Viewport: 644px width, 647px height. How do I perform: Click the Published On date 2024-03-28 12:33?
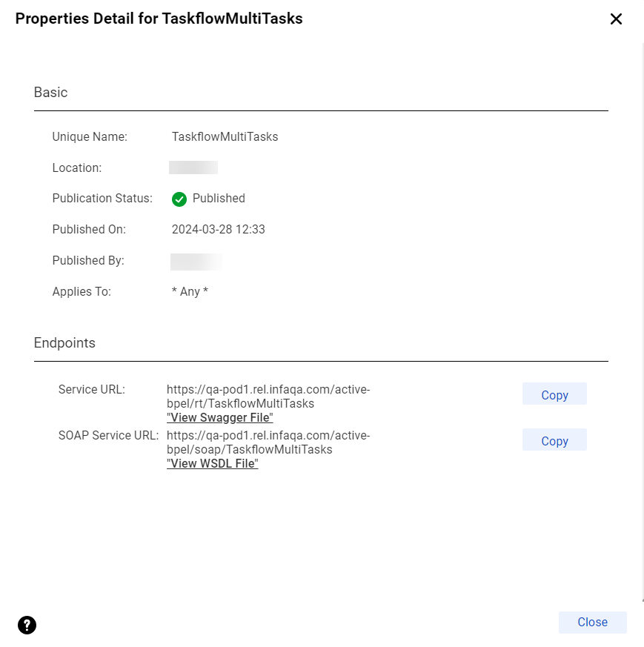tap(218, 230)
